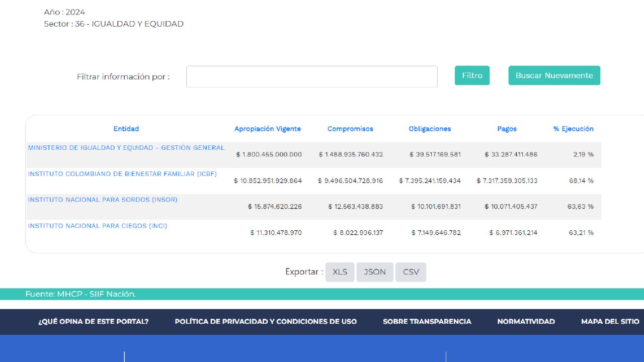Export table as CSV
The height and width of the screenshot is (362, 644).
point(411,272)
